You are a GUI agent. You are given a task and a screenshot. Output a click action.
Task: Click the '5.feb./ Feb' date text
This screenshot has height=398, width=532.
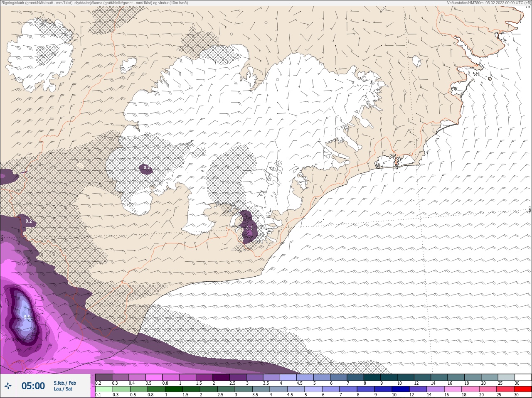pyautogui.click(x=65, y=383)
